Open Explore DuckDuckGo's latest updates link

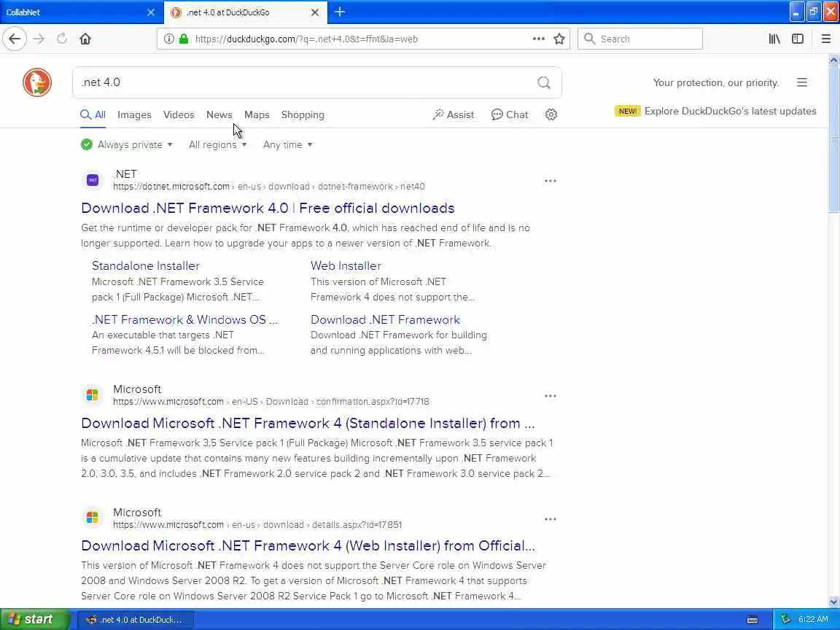tap(730, 111)
